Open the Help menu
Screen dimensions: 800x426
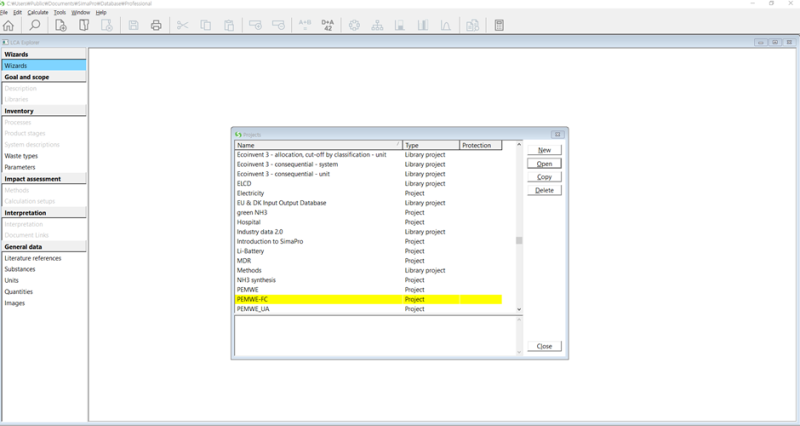(101, 12)
